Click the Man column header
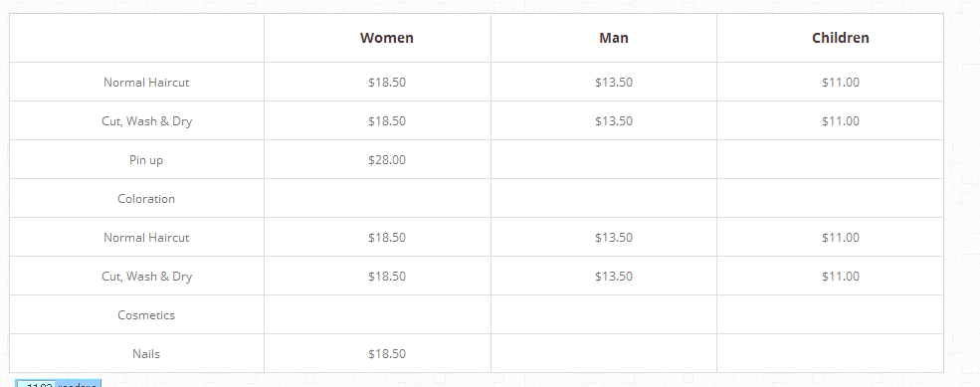The image size is (980, 387). click(x=614, y=38)
